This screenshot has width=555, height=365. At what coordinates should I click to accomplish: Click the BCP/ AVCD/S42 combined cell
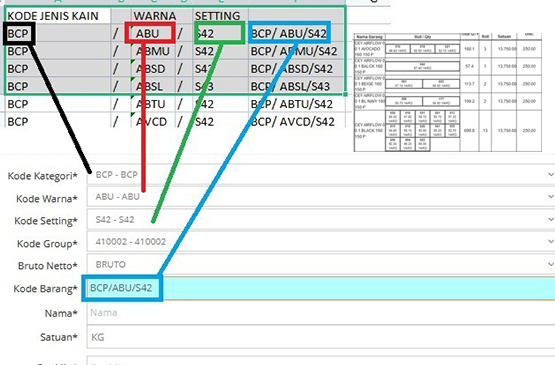tap(297, 122)
